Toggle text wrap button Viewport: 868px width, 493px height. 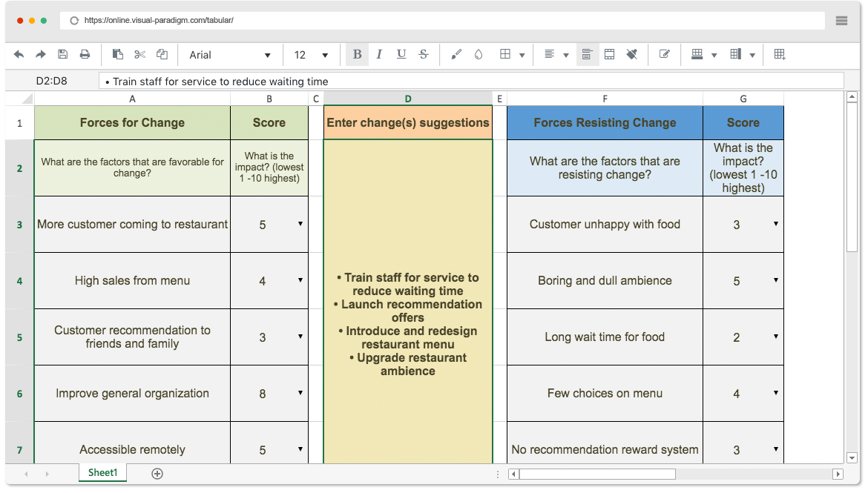point(587,54)
